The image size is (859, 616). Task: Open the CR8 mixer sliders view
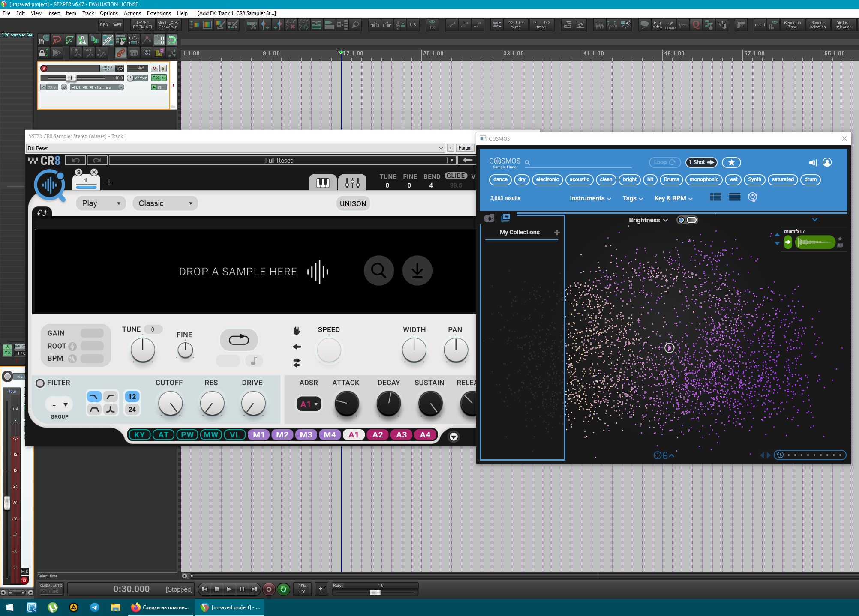(x=352, y=183)
